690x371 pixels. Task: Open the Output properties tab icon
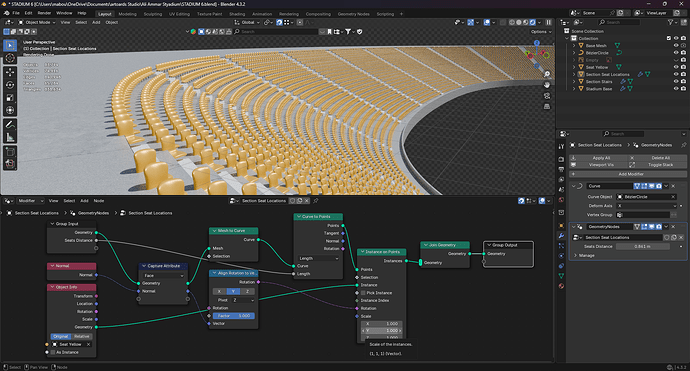[x=561, y=169]
